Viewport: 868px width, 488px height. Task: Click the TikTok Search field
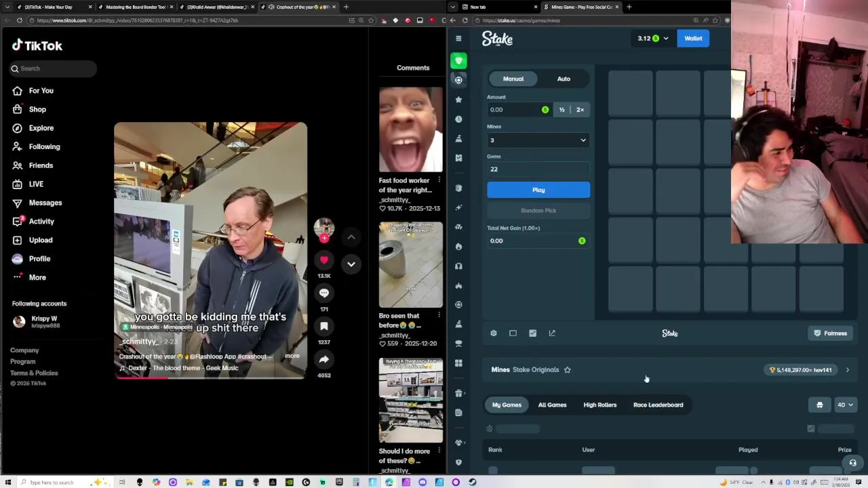[54, 68]
